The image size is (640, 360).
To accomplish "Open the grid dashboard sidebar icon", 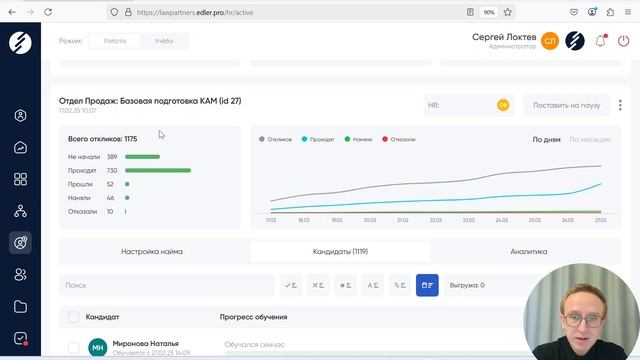I will 20,179.
